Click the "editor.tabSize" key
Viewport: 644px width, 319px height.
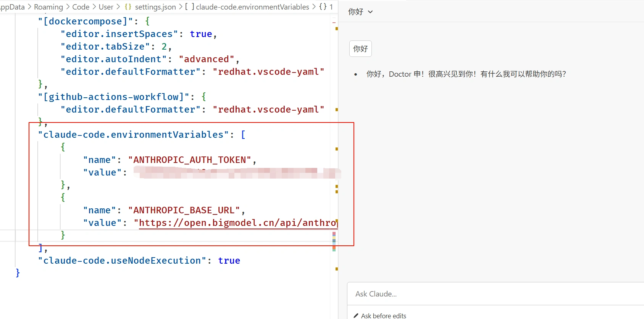point(105,47)
